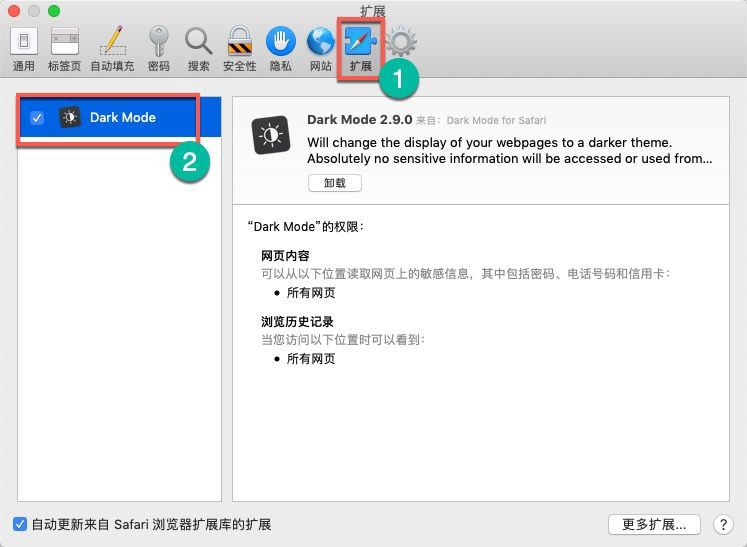The height and width of the screenshot is (547, 747).
Task: Click the “Dark Mode”的权限 heading
Action: click(305, 226)
